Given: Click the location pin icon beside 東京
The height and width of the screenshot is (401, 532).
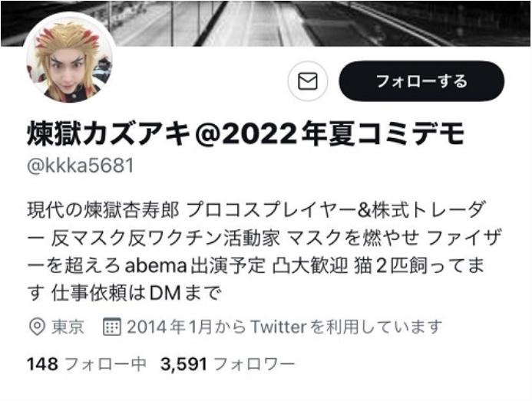Looking at the screenshot, I should (37, 327).
